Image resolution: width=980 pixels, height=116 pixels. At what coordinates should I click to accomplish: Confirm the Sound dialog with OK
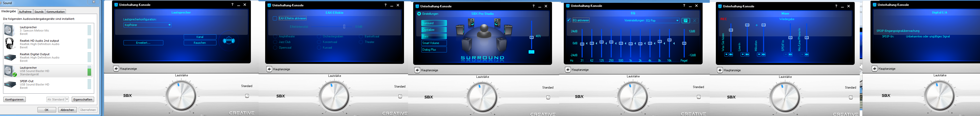point(47,110)
